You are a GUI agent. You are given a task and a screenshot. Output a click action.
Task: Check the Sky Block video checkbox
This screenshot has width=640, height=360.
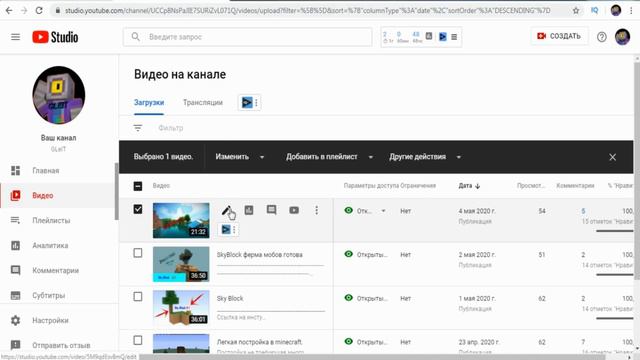click(x=138, y=297)
